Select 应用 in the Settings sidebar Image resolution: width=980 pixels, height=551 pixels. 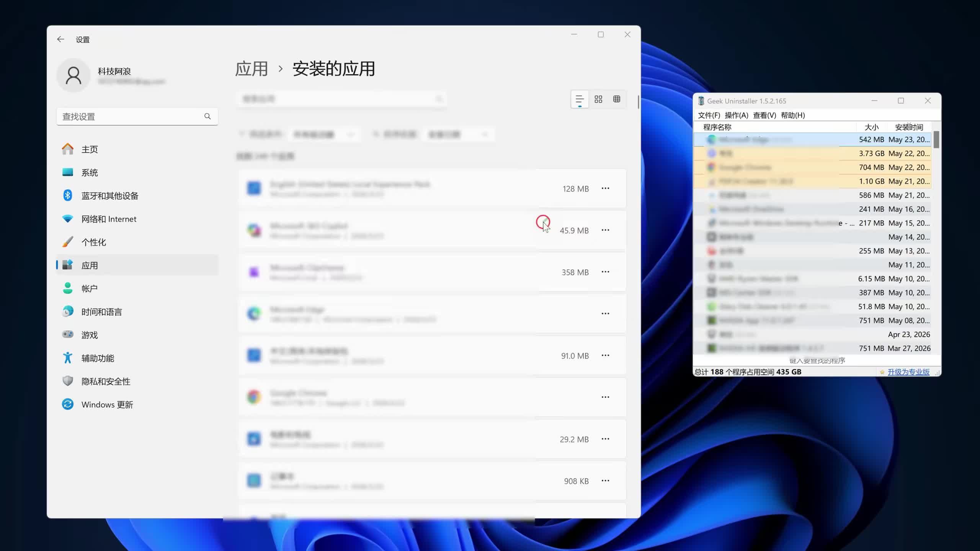coord(137,265)
